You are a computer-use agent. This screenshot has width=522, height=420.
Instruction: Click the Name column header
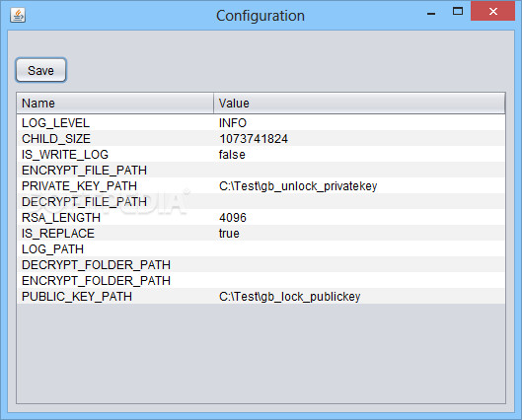[115, 104]
